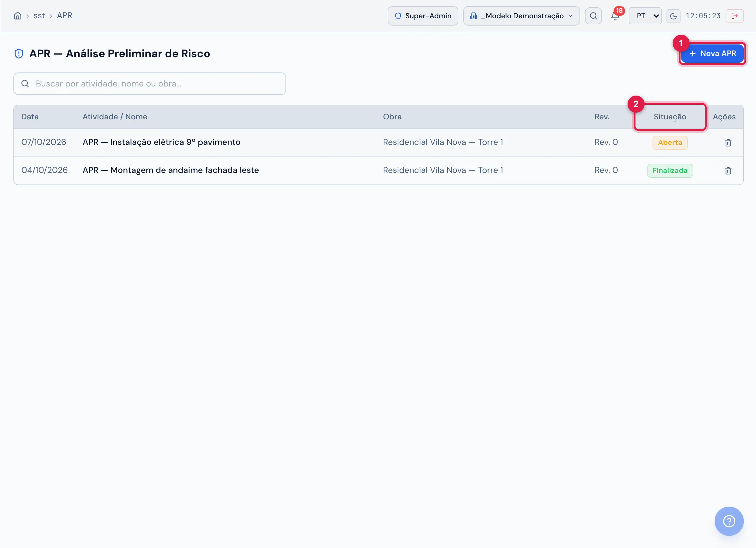This screenshot has width=756, height=548.
Task: Create a new APR with Nova APR
Action: pos(712,53)
